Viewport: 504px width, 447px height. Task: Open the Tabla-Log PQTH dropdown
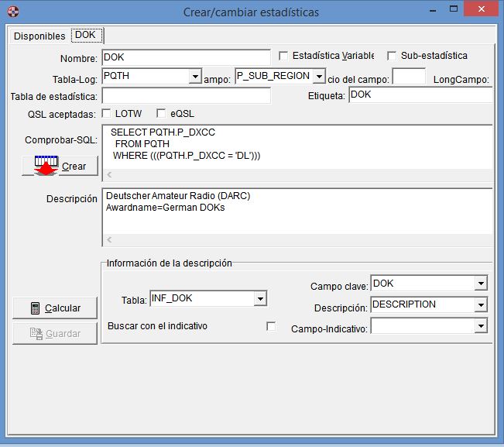pos(195,77)
